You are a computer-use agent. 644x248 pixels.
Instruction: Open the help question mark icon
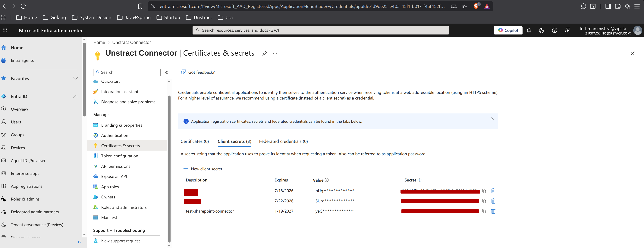pyautogui.click(x=554, y=30)
